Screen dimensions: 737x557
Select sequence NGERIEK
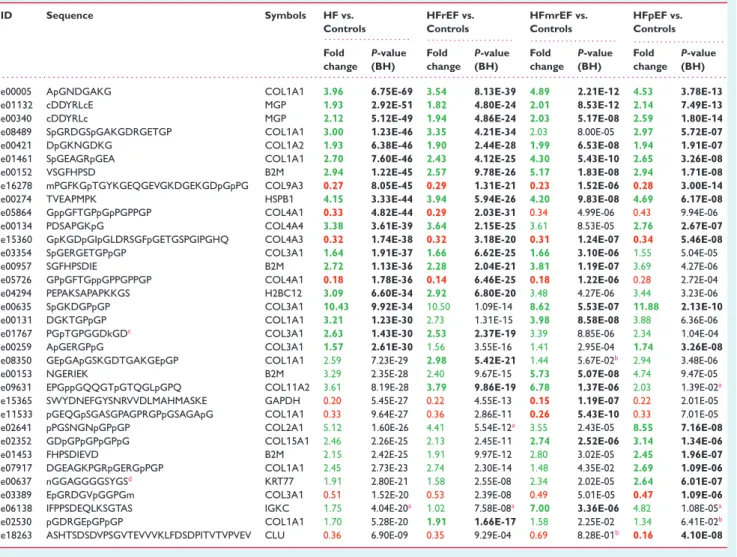coord(67,374)
